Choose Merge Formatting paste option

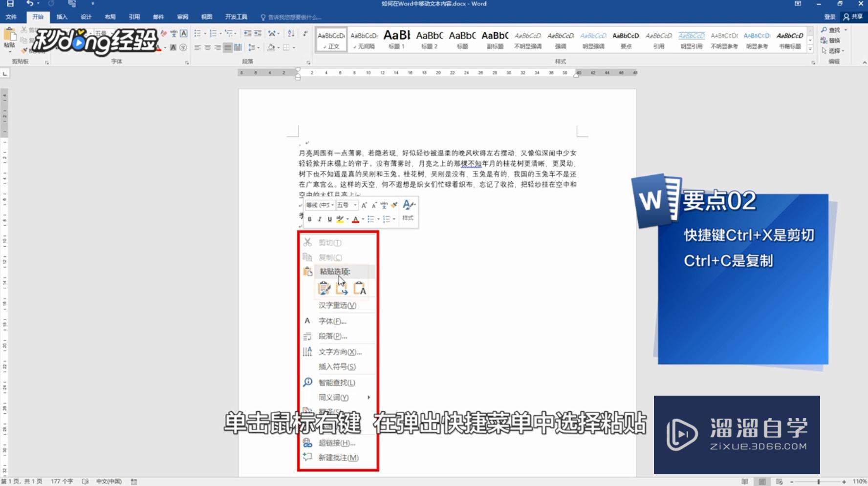click(x=342, y=288)
